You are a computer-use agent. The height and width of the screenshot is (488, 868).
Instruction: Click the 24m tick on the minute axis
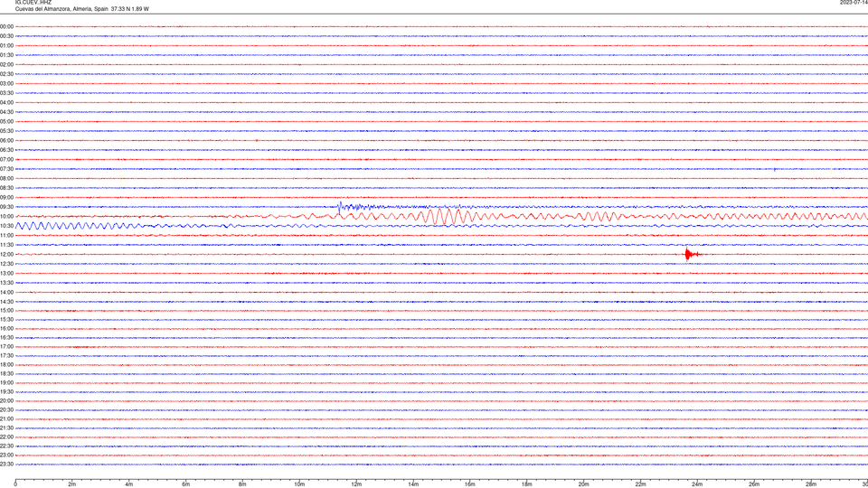tap(697, 484)
